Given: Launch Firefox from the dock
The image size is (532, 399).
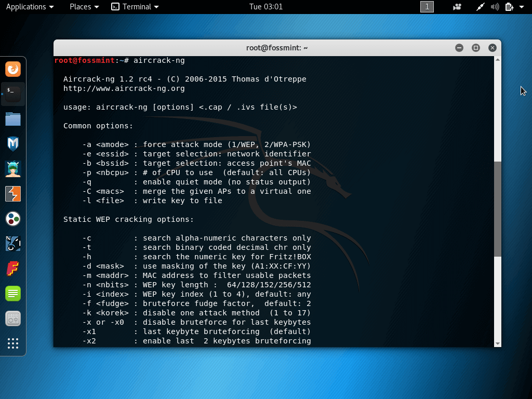Looking at the screenshot, I should point(12,69).
